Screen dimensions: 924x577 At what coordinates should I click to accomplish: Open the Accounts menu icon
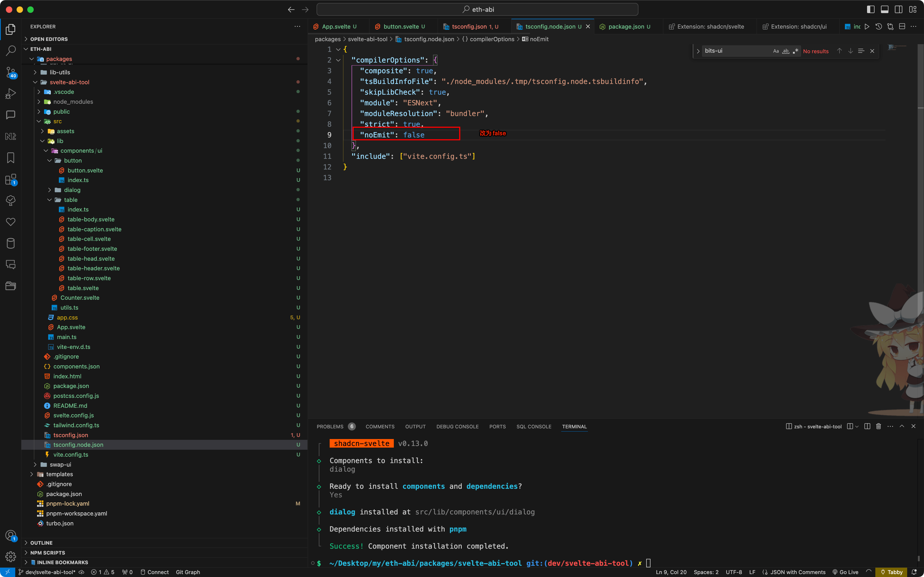coord(11,536)
